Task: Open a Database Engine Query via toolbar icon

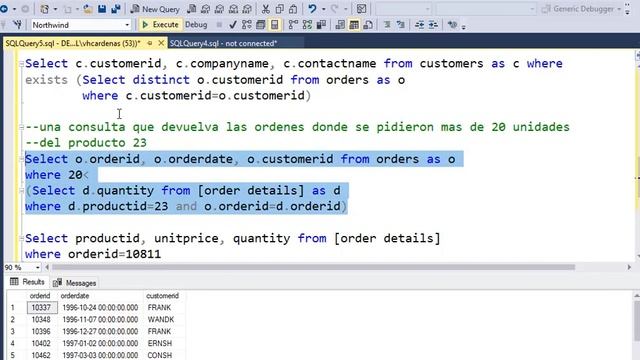Action: 191,9
